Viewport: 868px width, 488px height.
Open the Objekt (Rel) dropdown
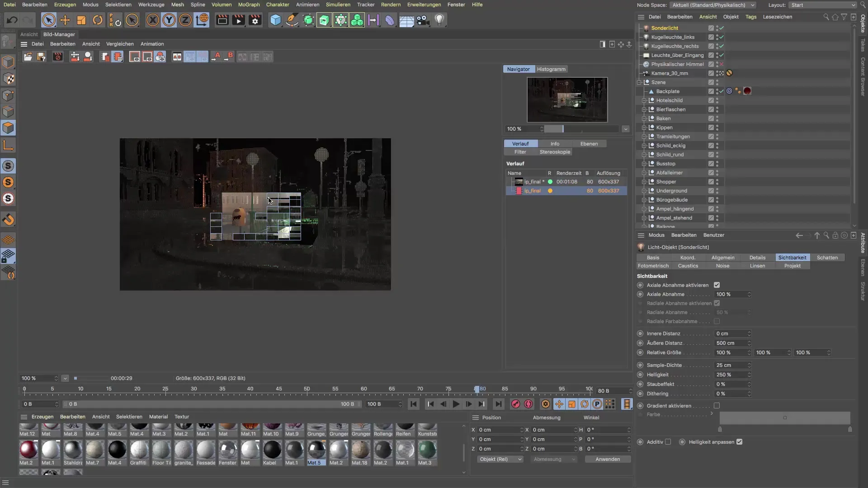(x=500, y=460)
